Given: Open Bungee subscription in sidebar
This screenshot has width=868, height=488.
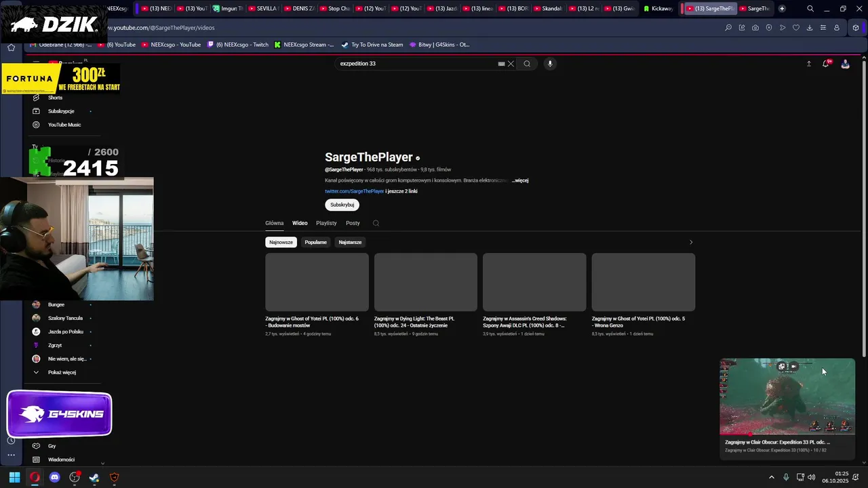Looking at the screenshot, I should 56,304.
